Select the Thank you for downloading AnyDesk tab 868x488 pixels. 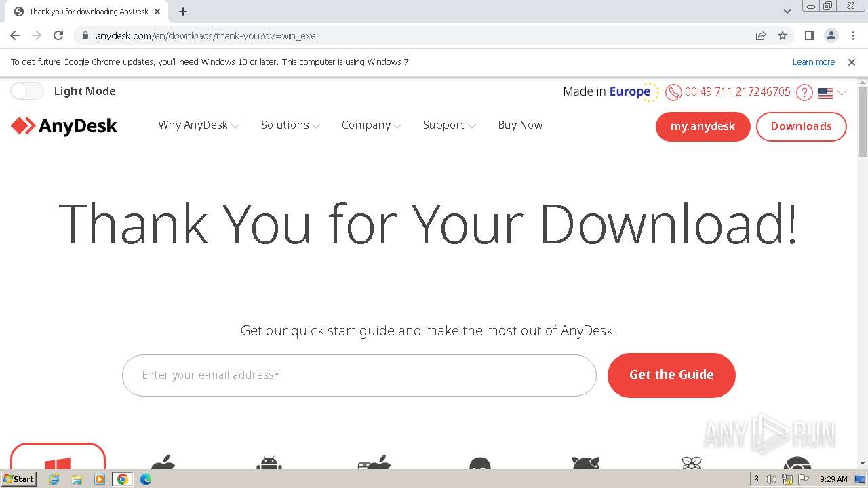(x=87, y=12)
